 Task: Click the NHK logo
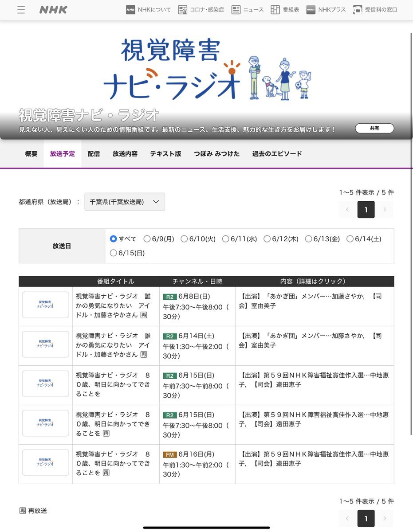[x=53, y=10]
